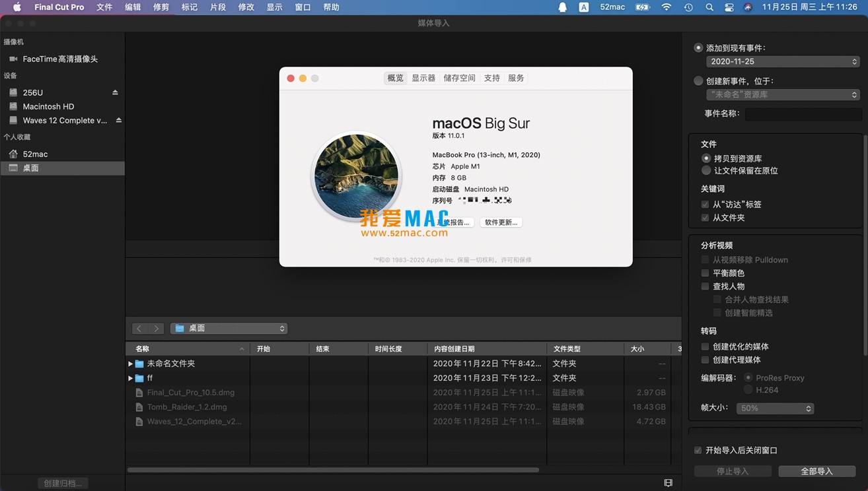The image size is (868, 491).
Task: Click the ff folder icon
Action: [x=139, y=378]
